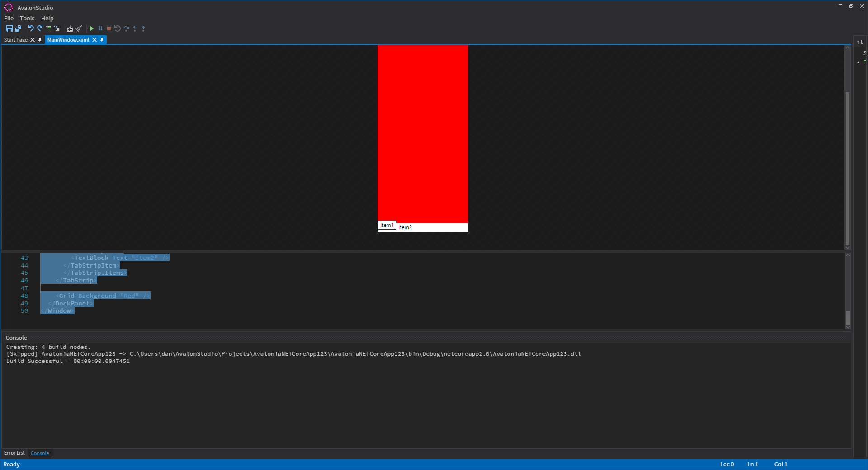868x470 pixels.
Task: Click the comment lines icon
Action: coord(48,28)
